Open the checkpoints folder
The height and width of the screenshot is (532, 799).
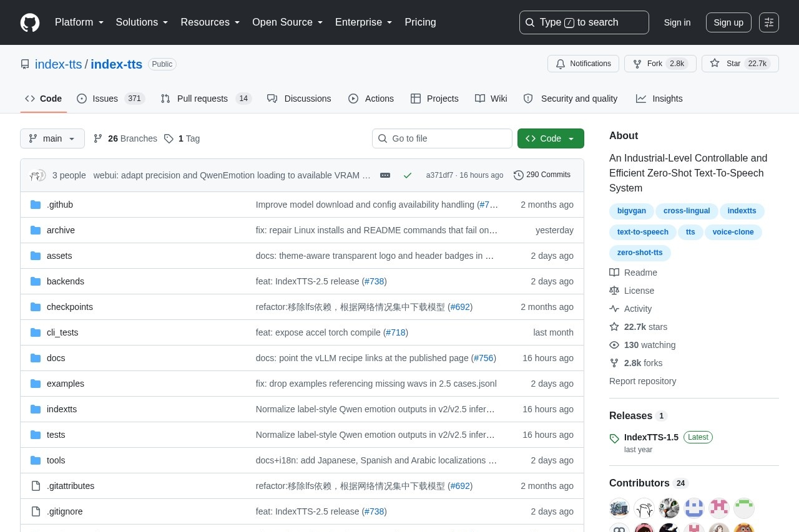[70, 307]
